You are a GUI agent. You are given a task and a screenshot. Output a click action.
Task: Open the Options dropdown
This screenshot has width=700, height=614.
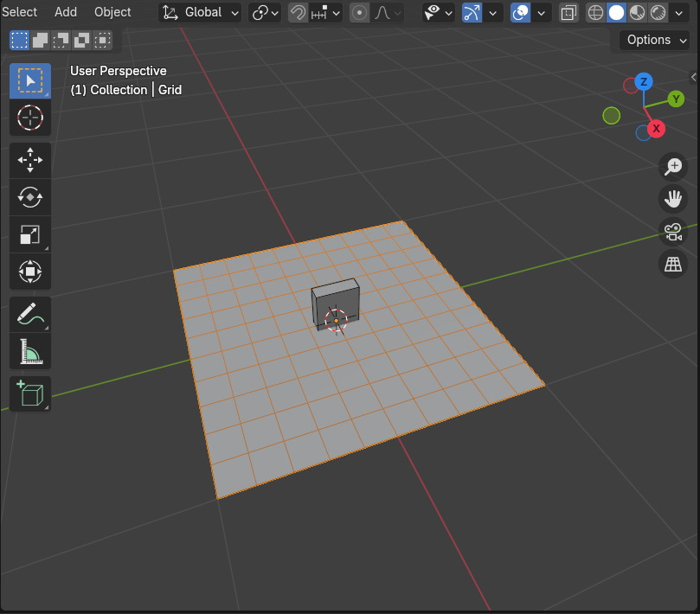coord(654,40)
